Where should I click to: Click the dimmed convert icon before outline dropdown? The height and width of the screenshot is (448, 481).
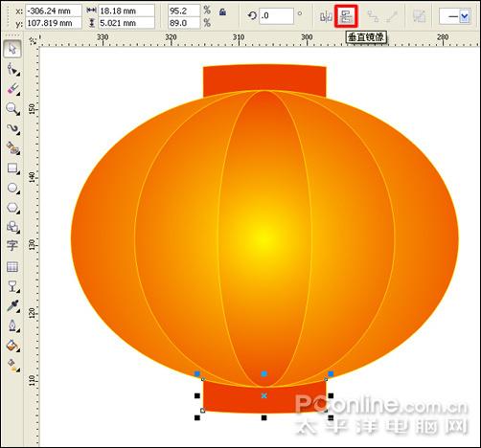pyautogui.click(x=419, y=16)
